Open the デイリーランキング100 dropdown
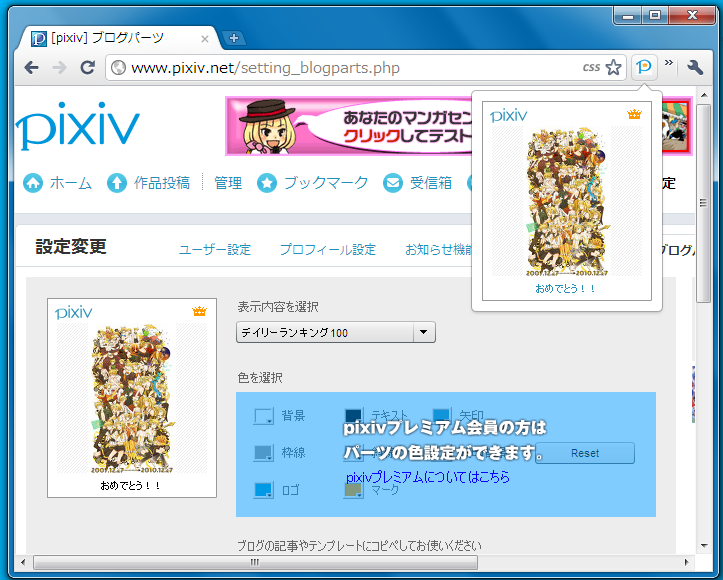723x580 pixels. tap(335, 332)
